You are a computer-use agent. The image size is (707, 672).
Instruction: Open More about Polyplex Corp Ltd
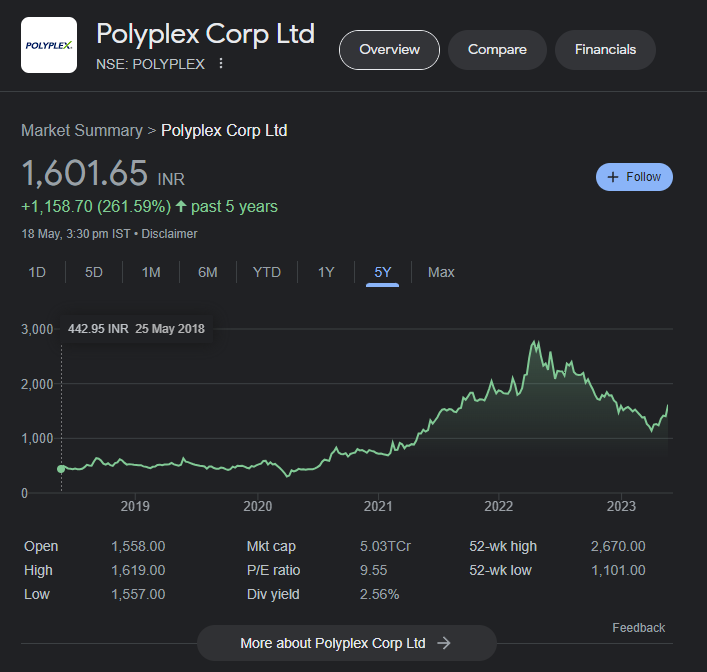346,643
